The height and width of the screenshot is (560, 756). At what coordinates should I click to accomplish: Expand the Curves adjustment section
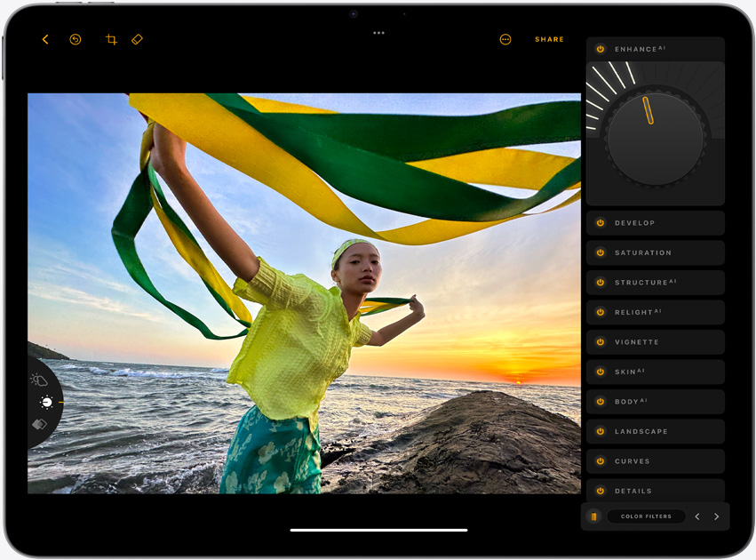coord(655,460)
